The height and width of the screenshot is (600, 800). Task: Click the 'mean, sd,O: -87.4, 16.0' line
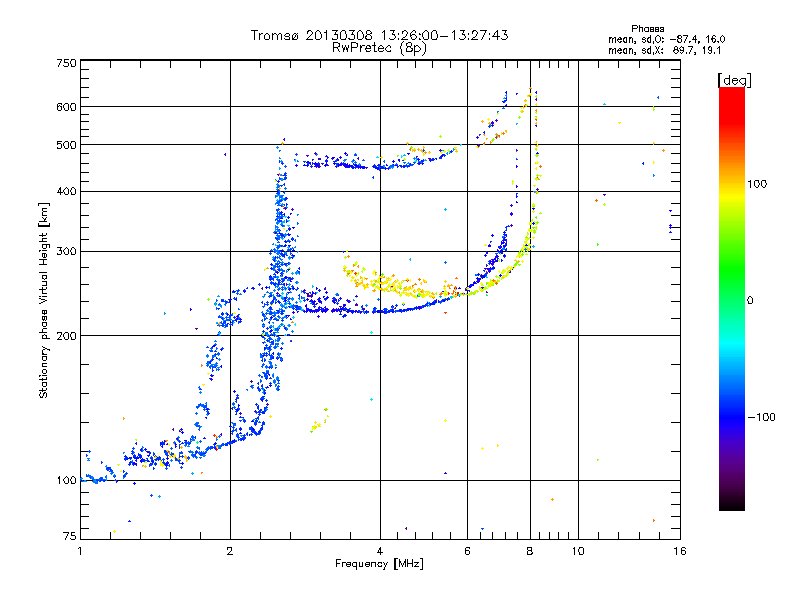[x=667, y=39]
